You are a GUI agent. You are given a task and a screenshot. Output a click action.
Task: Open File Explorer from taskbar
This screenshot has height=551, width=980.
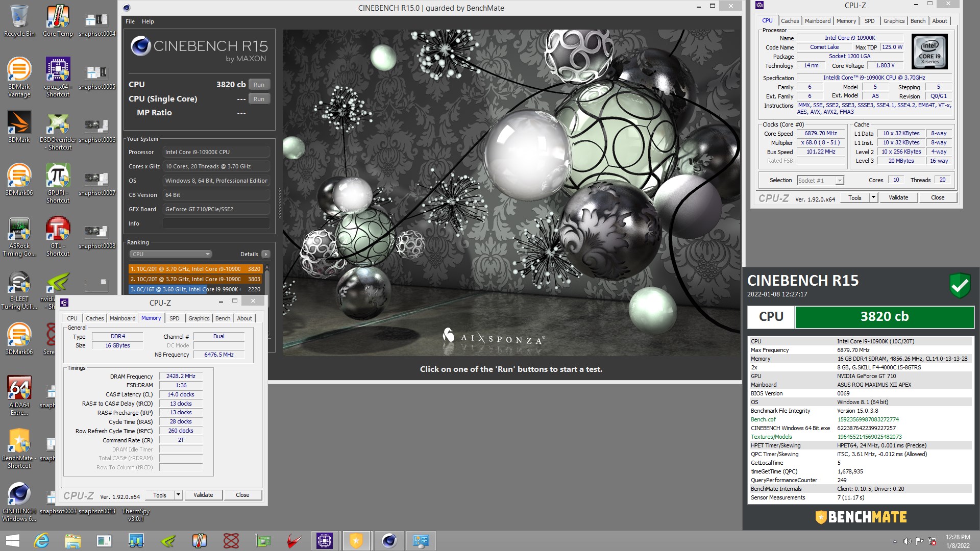tap(72, 541)
